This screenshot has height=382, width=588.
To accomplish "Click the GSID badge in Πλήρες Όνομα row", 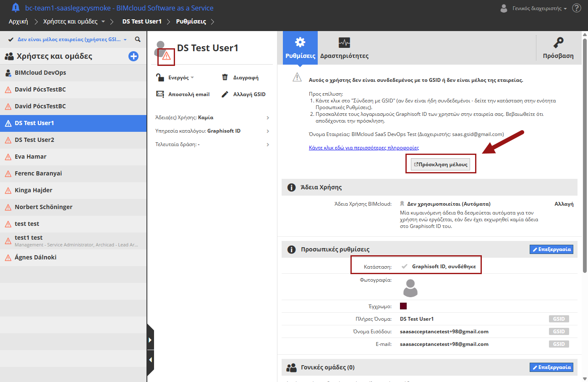I will click(559, 319).
